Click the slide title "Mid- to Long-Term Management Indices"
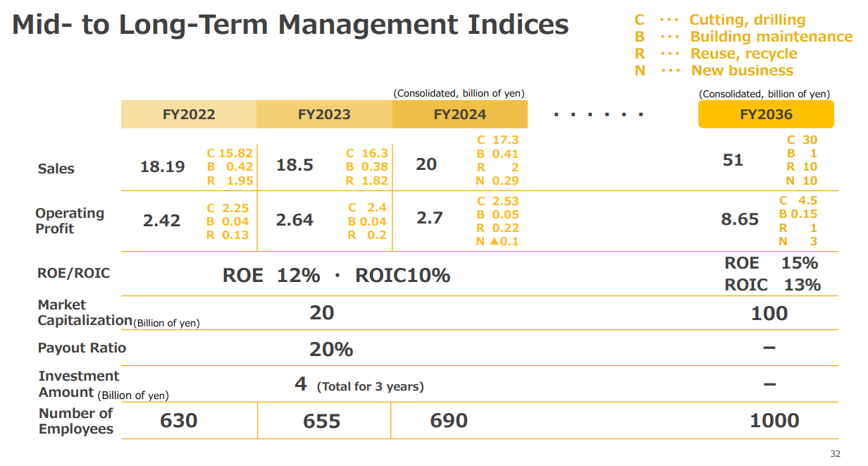Viewport: 868px width, 466px height. (x=290, y=25)
